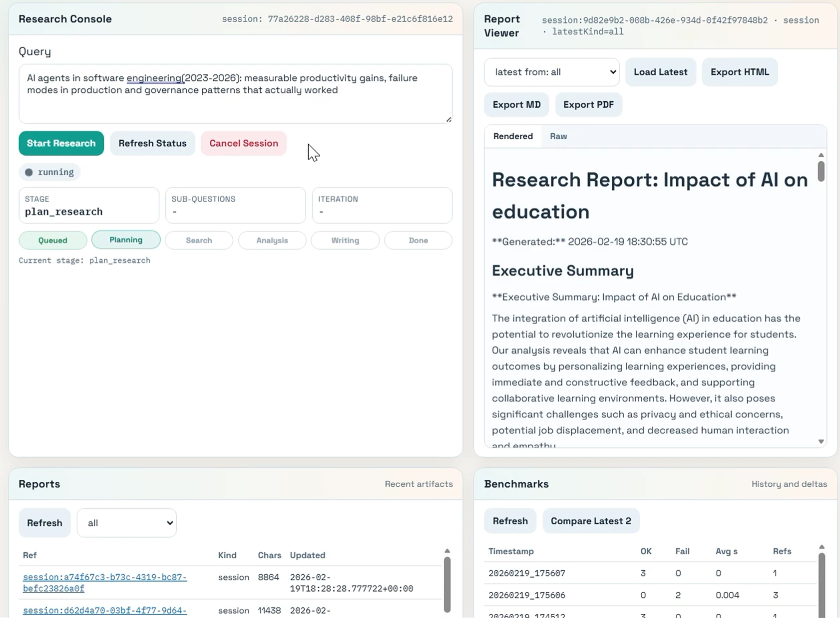Viewport: 840px width, 618px height.
Task: Click the 'History and deltas' label
Action: coord(789,484)
